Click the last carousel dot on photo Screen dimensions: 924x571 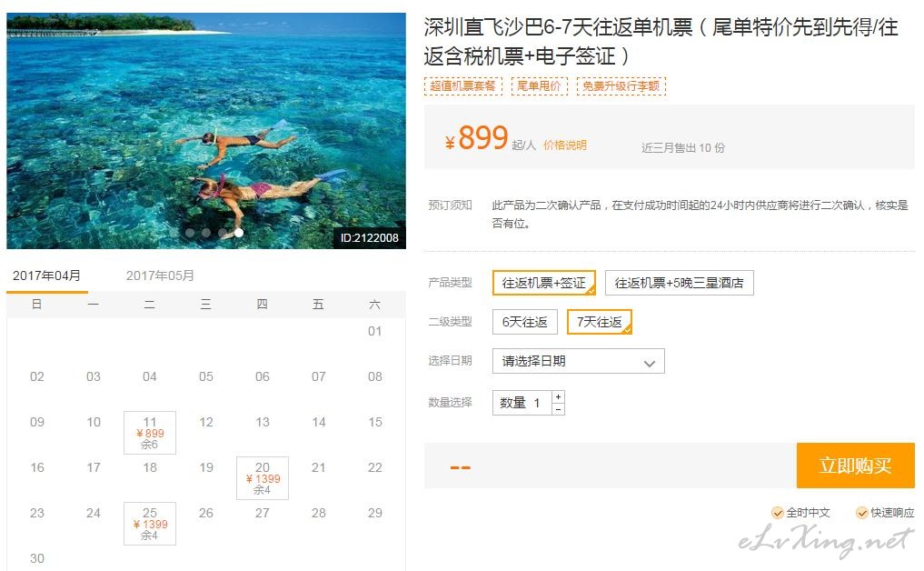[x=239, y=233]
